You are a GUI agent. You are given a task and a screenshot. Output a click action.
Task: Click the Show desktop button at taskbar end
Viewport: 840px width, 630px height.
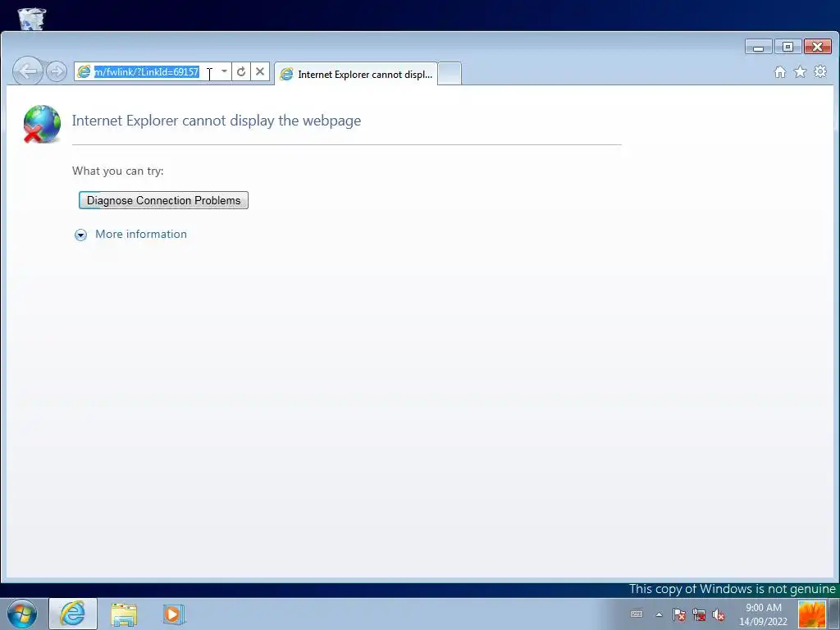[834, 614]
